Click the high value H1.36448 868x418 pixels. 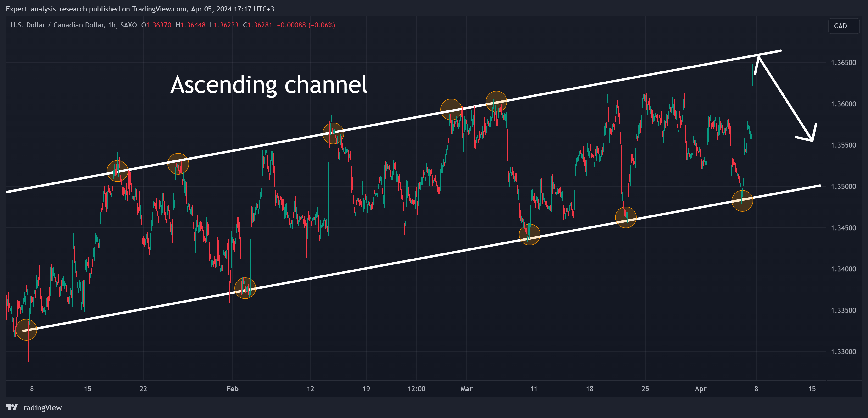(190, 25)
